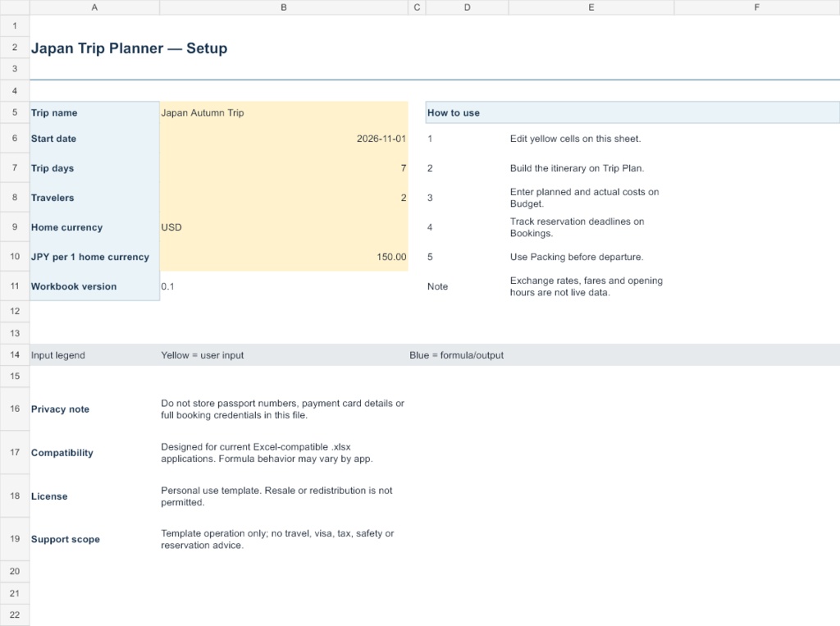Select the 'Blue = formula/output' cell
Screen dimensions: 840x626
tap(456, 354)
